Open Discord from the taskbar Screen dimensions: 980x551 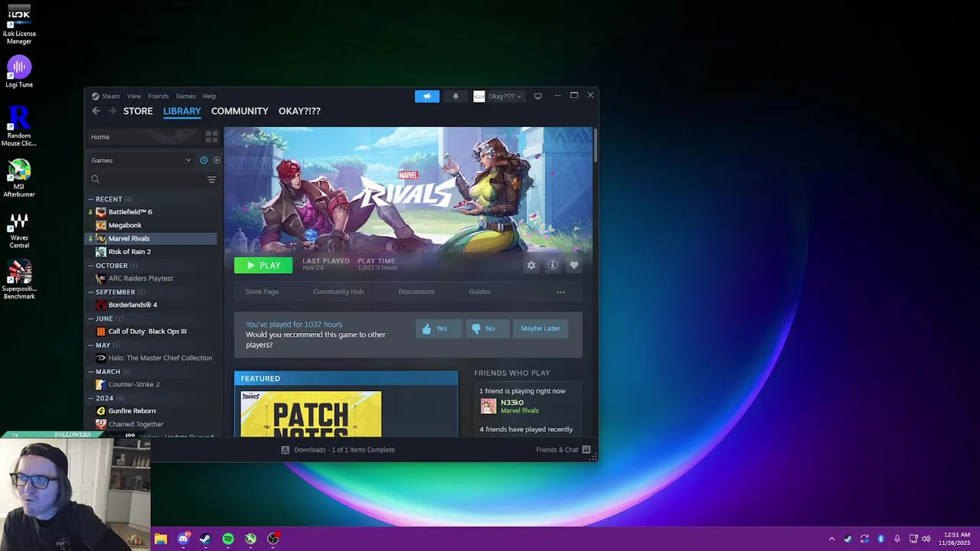183,539
